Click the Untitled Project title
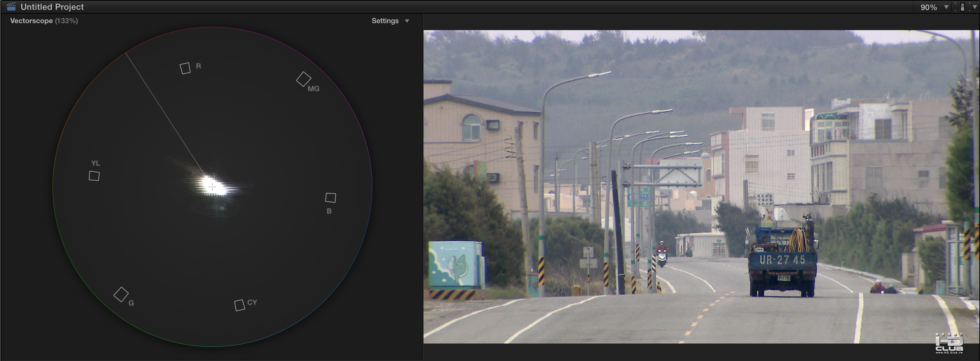 [52, 7]
